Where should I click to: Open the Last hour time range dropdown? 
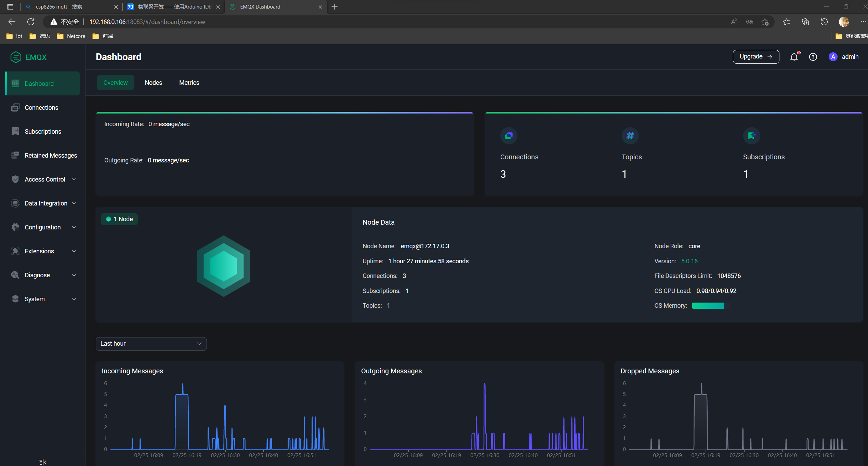pos(151,344)
